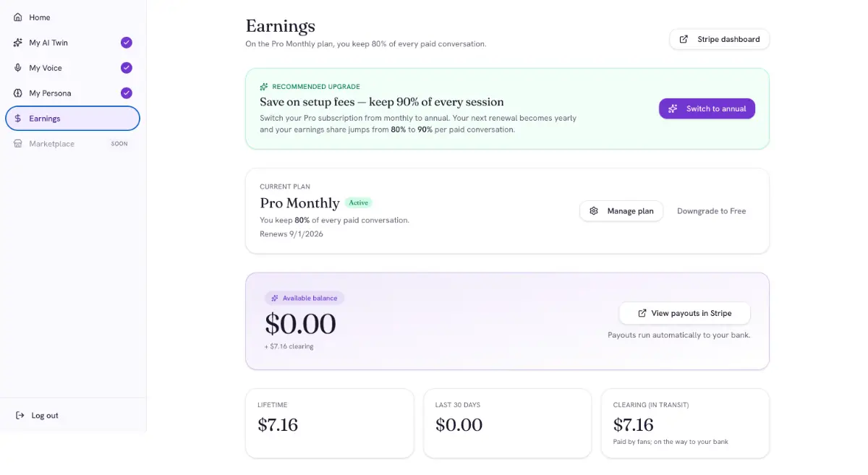This screenshot has width=868, height=475.
Task: Click the My Voice microphone icon
Action: point(18,68)
